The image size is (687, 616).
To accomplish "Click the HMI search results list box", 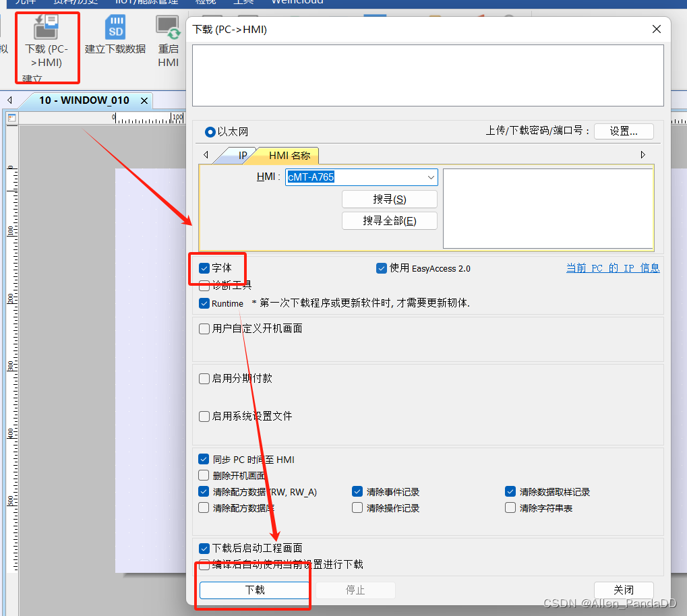I will (x=548, y=208).
